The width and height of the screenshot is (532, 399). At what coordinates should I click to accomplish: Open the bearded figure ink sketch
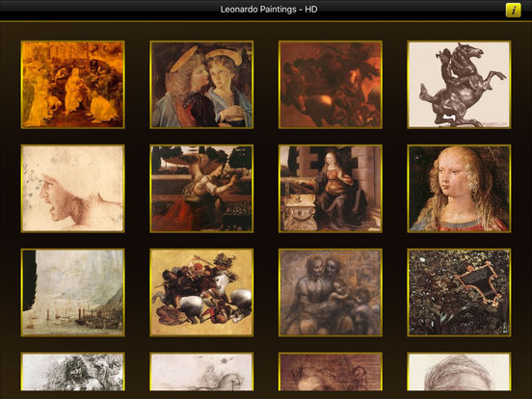72,371
